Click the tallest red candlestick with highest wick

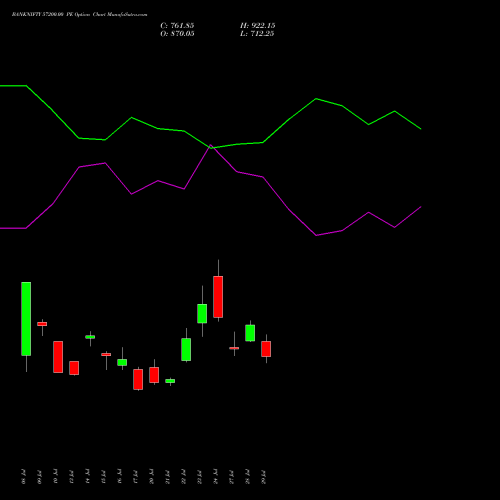tap(218, 297)
